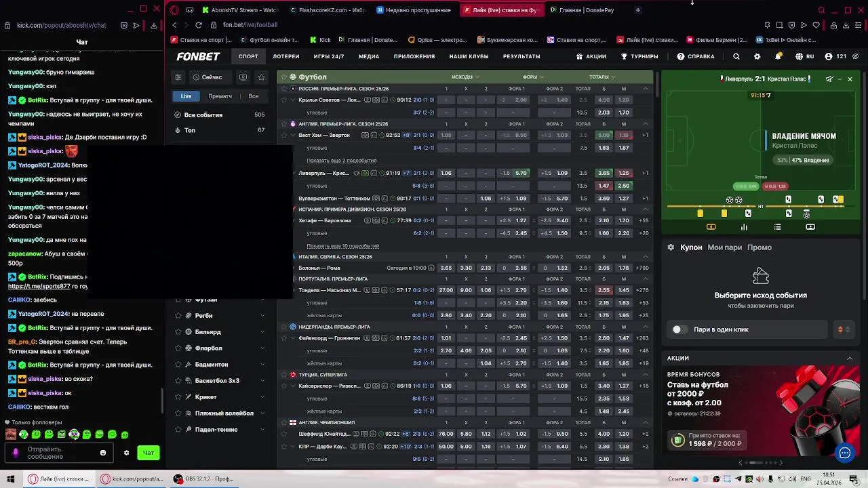Open the notifications bell in Fonbet header

(778, 57)
